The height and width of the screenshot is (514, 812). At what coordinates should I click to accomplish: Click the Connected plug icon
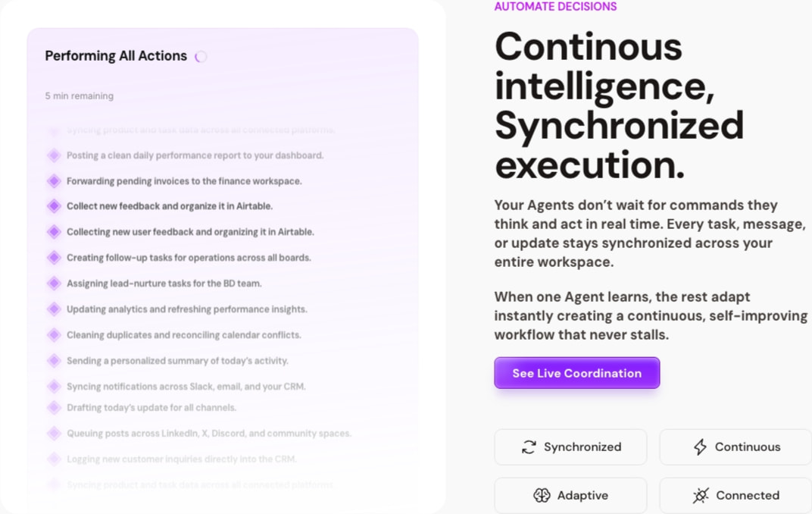(x=701, y=495)
